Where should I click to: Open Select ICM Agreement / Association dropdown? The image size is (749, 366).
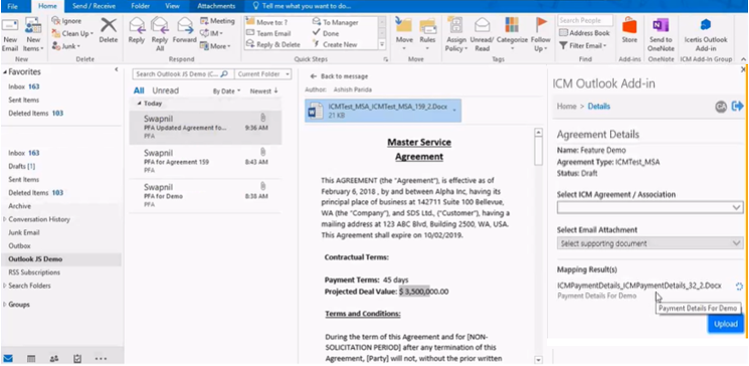[650, 207]
